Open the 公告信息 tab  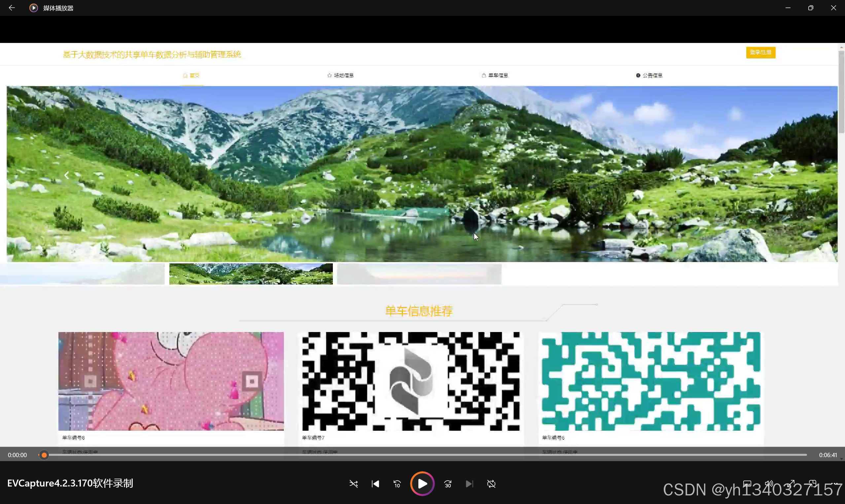click(649, 75)
